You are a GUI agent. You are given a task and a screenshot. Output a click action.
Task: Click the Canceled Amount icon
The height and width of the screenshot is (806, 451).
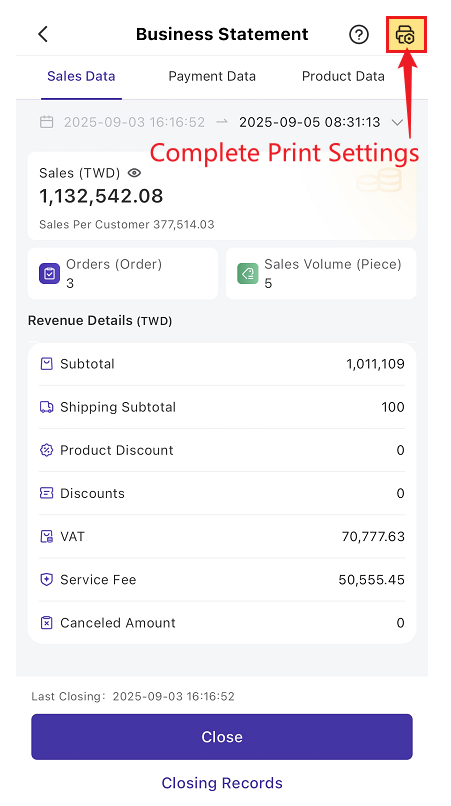point(46,623)
